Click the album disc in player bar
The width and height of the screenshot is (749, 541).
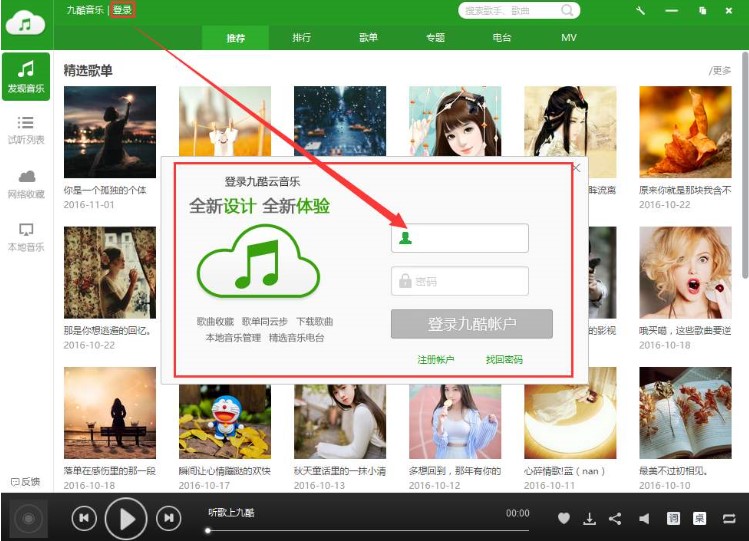coord(29,518)
